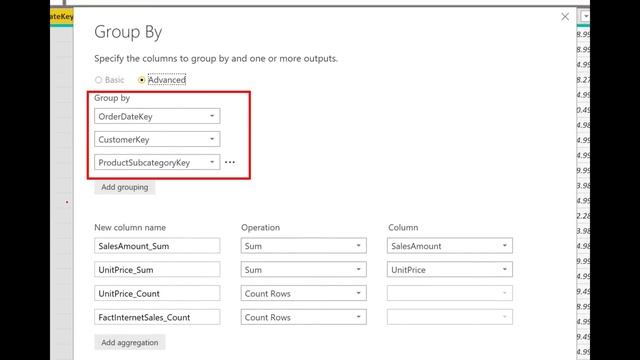Open Operation dropdown for UnitPrice_Sum row

click(303, 270)
